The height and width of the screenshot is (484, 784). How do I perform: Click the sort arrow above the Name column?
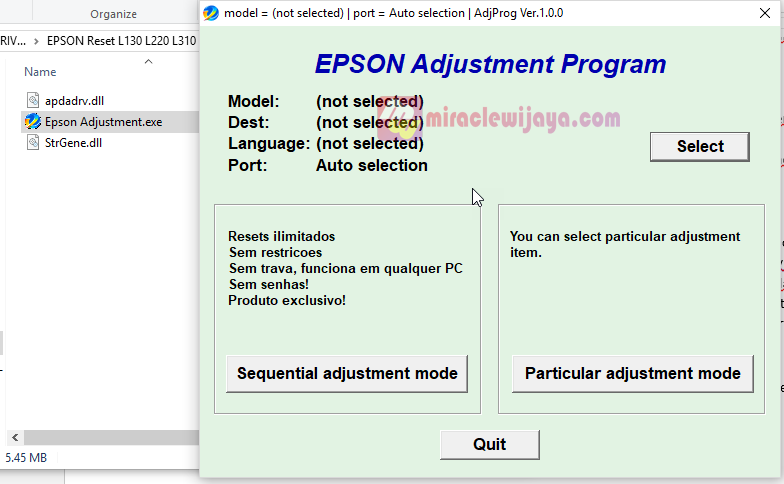[x=148, y=62]
